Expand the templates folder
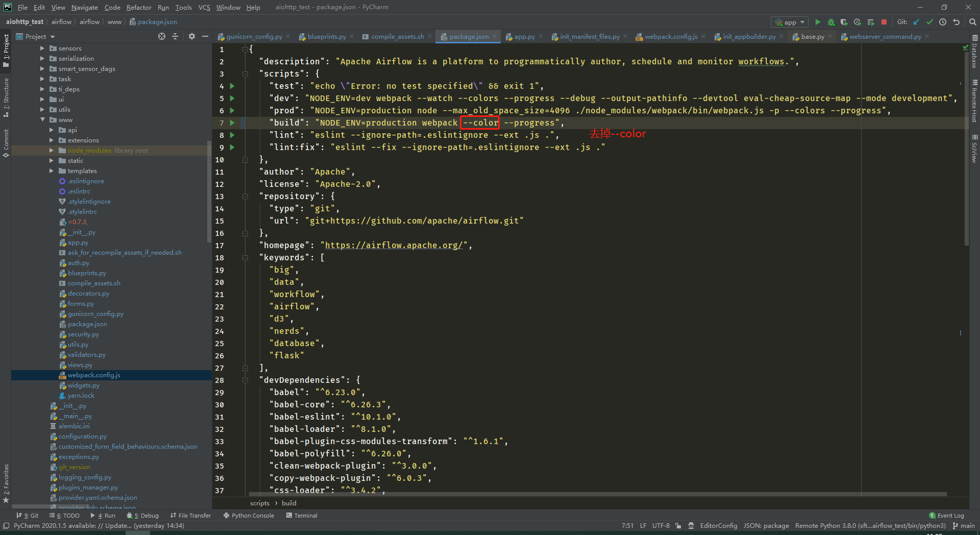 (52, 171)
